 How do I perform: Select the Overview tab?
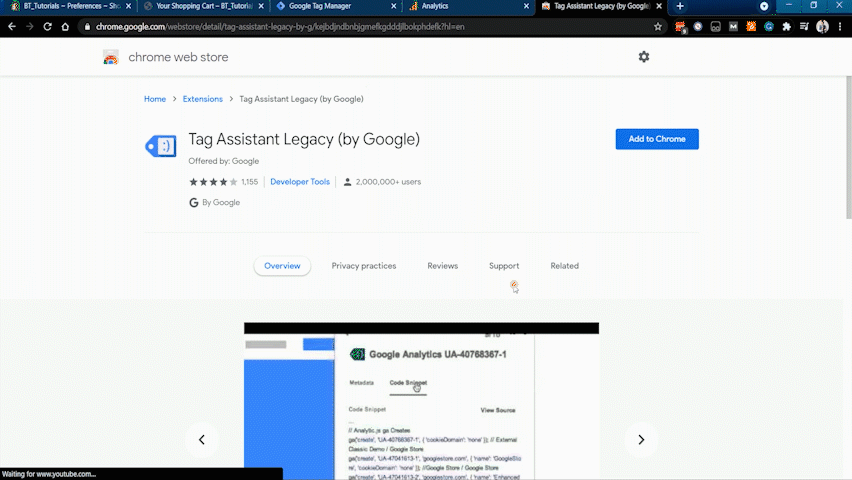(x=282, y=266)
